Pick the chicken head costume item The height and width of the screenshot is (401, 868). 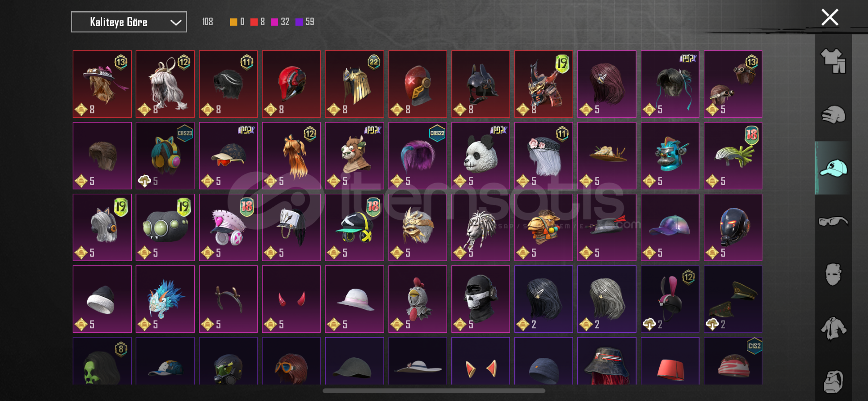click(x=418, y=299)
